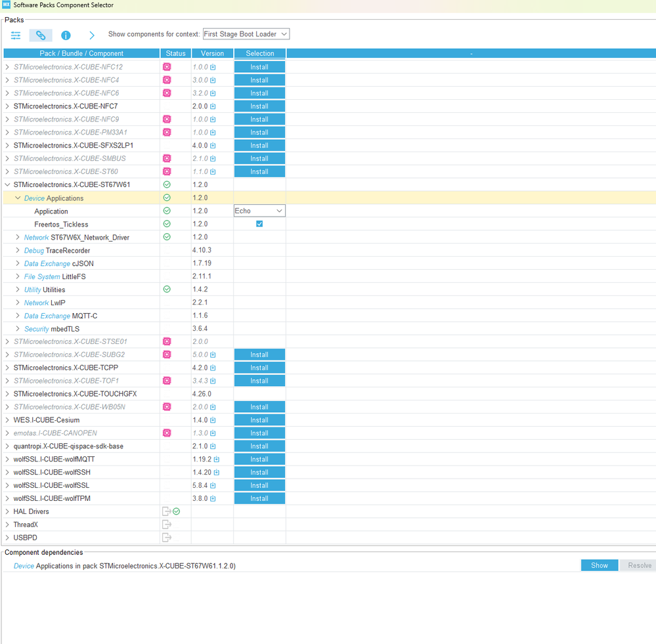
Task: Uncheck the Freertos_Tickless checkbox
Action: pyautogui.click(x=259, y=224)
